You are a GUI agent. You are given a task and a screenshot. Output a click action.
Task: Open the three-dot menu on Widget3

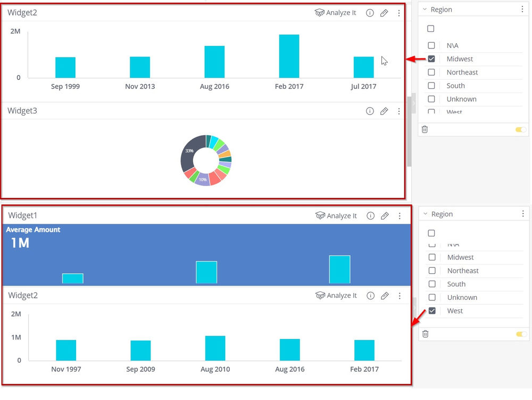pos(399,111)
